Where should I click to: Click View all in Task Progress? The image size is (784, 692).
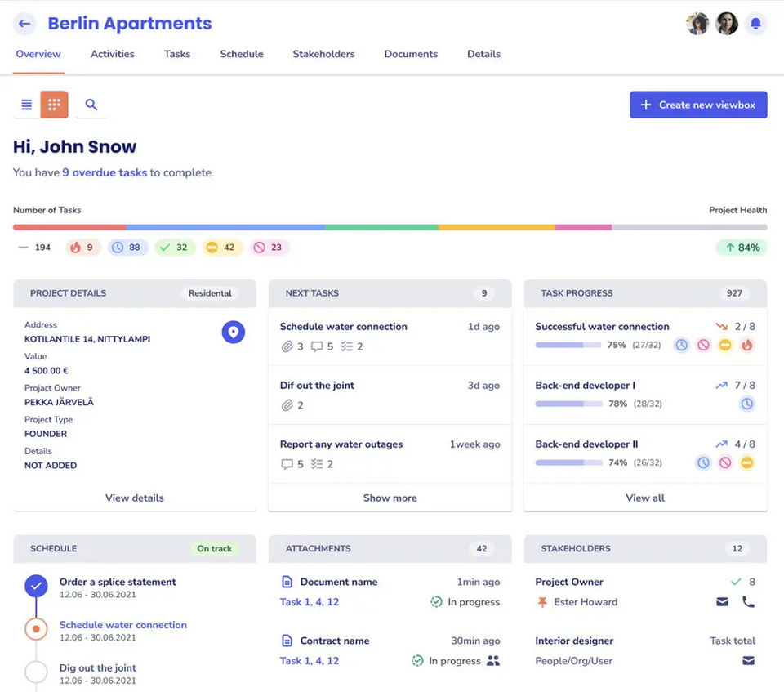(645, 498)
